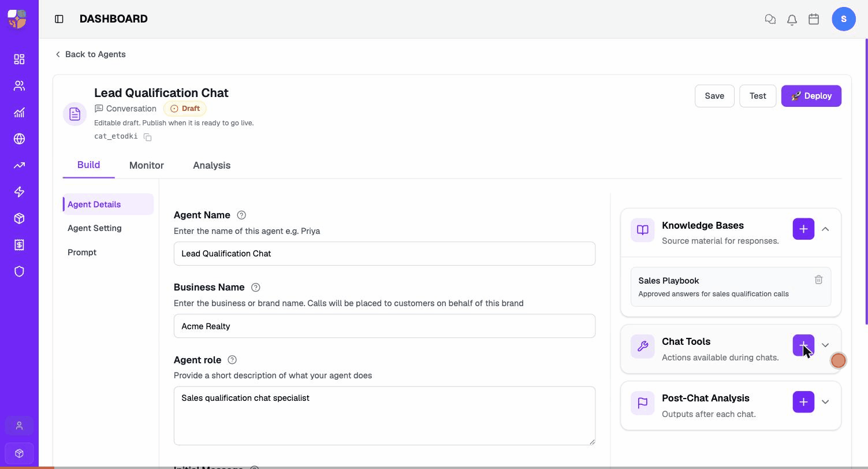868x469 pixels.
Task: Open the globe icon in sidebar
Action: tap(19, 139)
